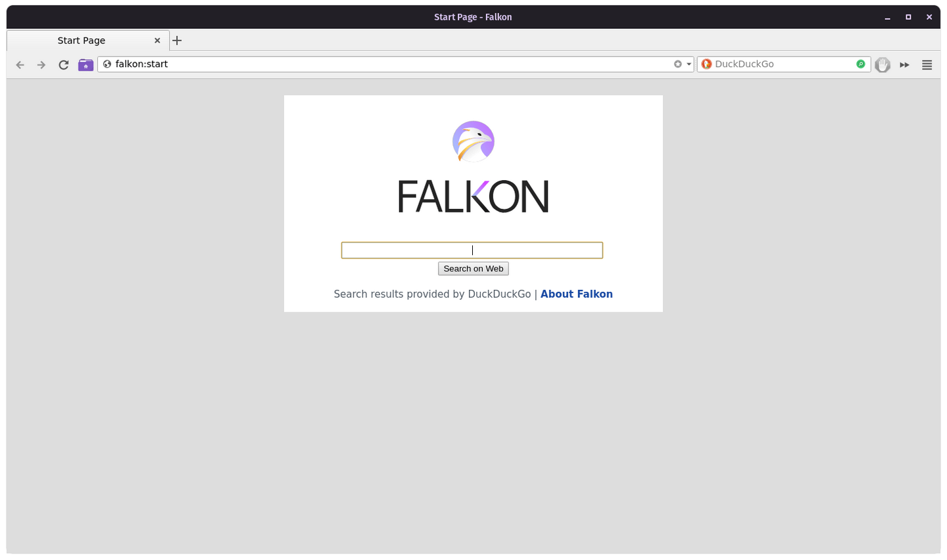Bookmark this page using the star icon
Screen dimensions: 947x560
[677, 64]
